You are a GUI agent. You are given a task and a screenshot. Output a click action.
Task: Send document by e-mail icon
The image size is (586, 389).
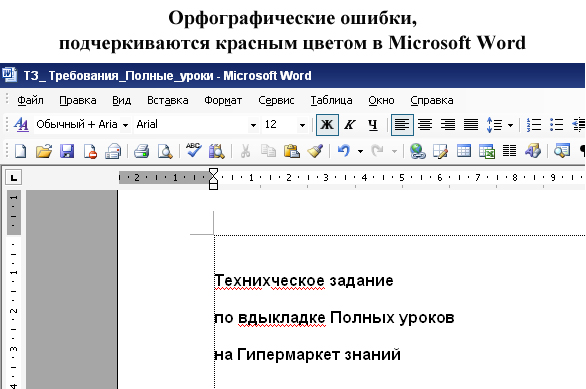click(113, 151)
